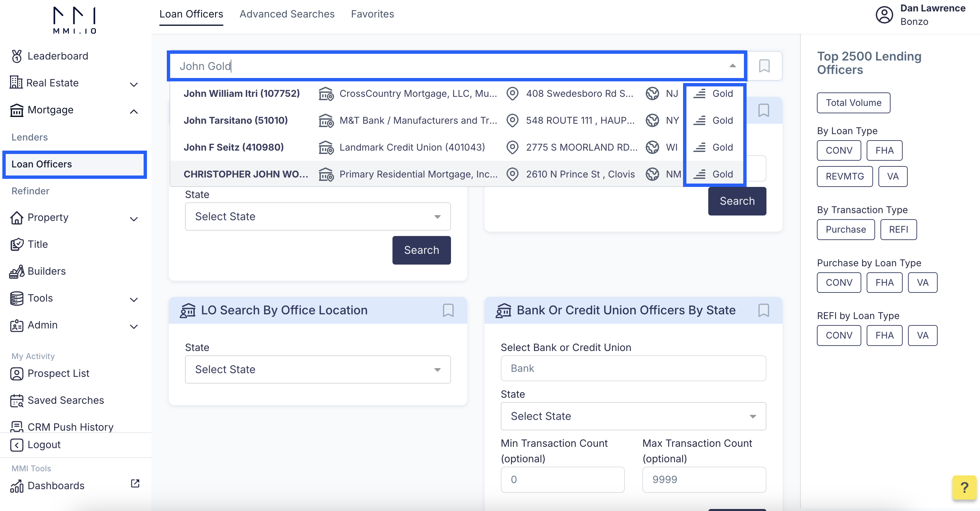Toggle bookmark on the partially hidden right card
Viewport: 980px width, 511px height.
tap(763, 110)
